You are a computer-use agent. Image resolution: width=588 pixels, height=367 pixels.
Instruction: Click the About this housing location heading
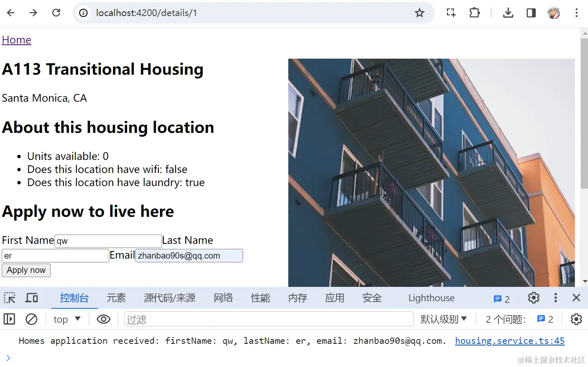(x=108, y=127)
